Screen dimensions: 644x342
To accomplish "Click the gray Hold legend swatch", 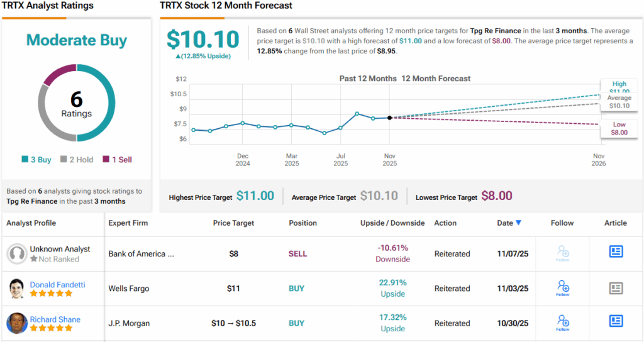I will (64, 160).
